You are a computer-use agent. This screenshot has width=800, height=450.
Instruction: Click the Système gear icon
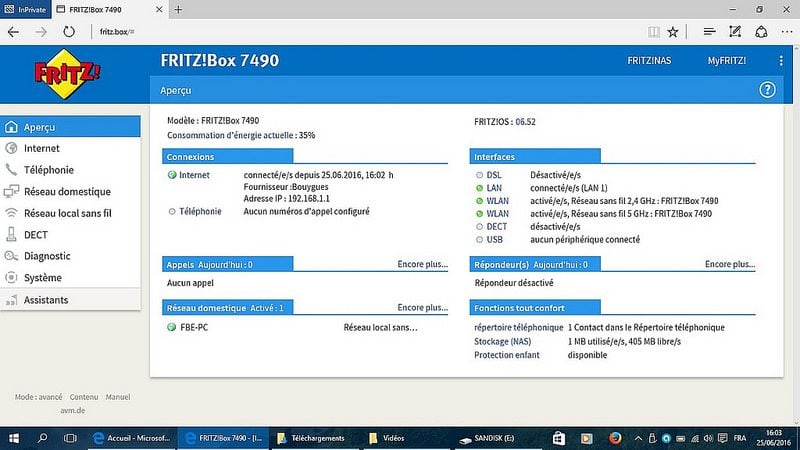(x=11, y=277)
